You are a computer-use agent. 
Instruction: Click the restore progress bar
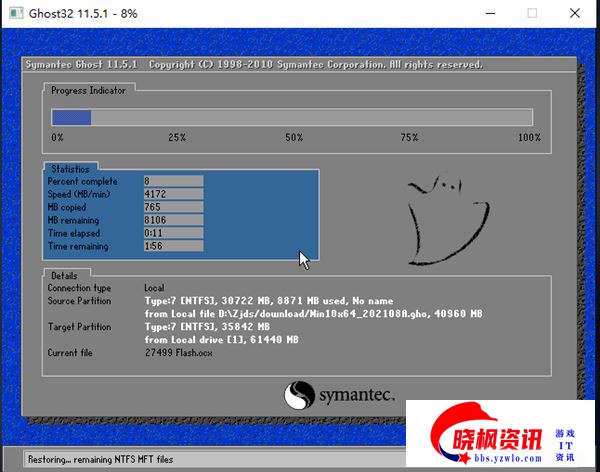click(x=292, y=117)
